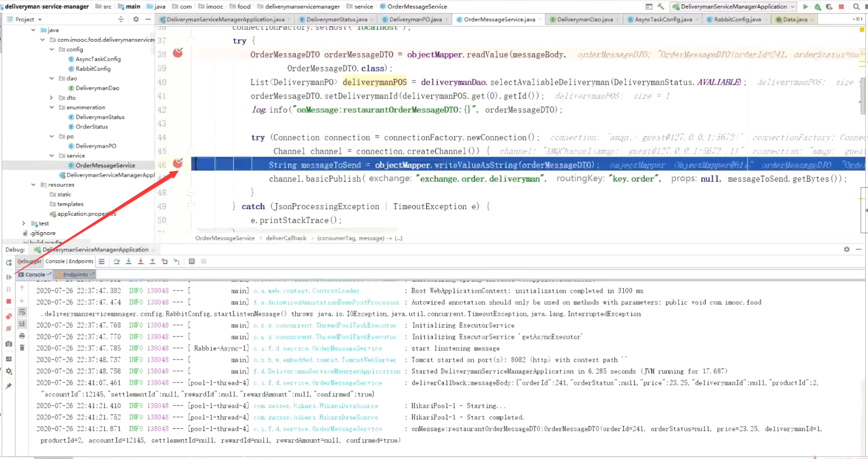
Task: Collapse the enummeration folder
Action: point(52,107)
